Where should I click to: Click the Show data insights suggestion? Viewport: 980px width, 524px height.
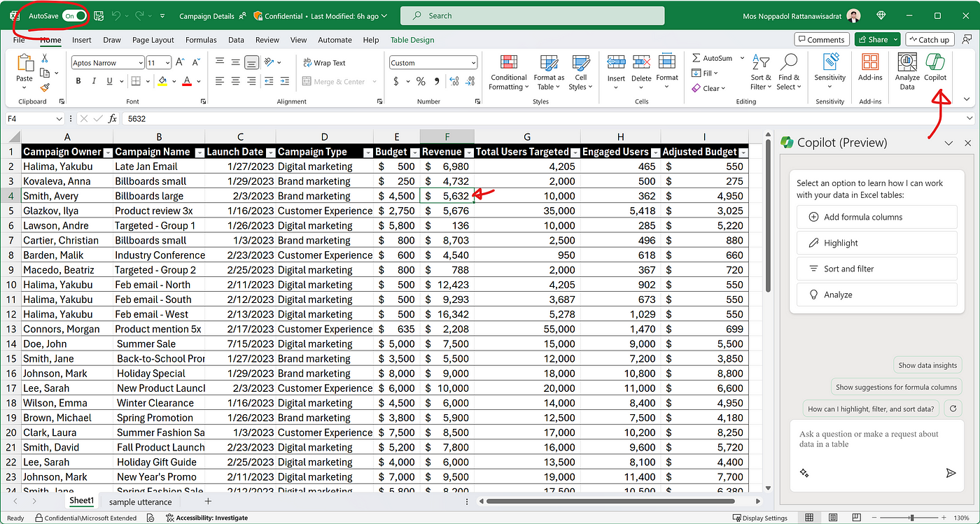pos(927,365)
